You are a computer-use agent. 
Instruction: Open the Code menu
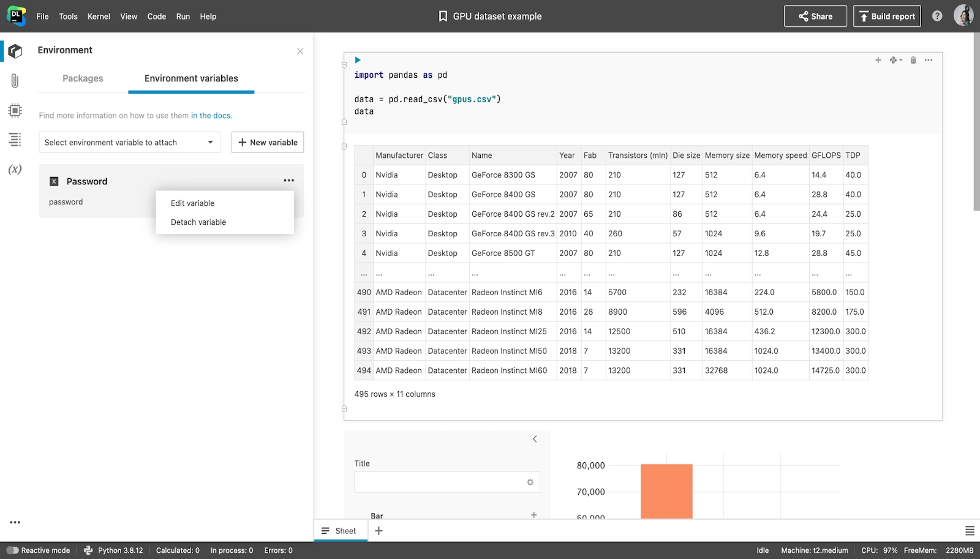coord(157,17)
